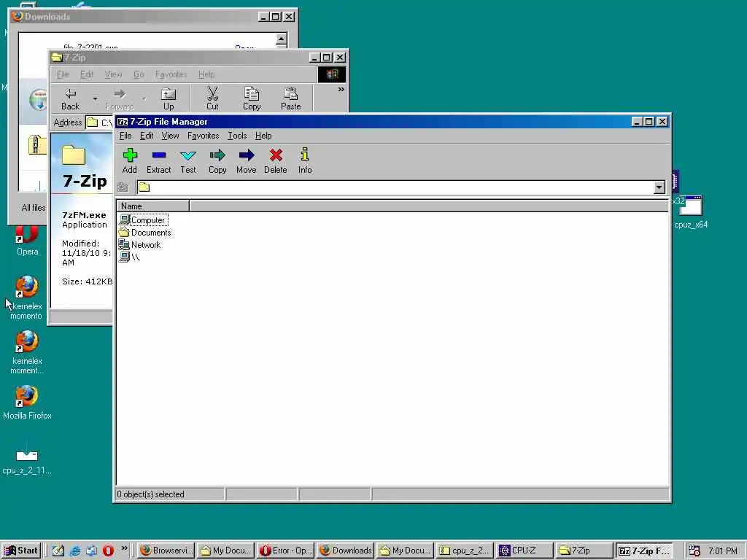The image size is (747, 560).
Task: Select the cpuz_x64 desktop icon
Action: [x=691, y=212]
